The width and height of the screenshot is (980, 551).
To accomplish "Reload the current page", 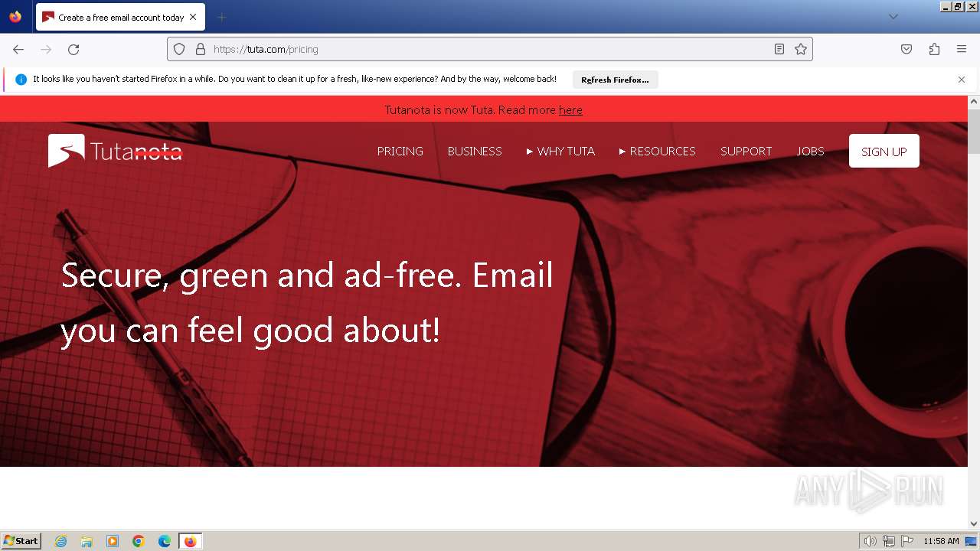I will [x=73, y=49].
